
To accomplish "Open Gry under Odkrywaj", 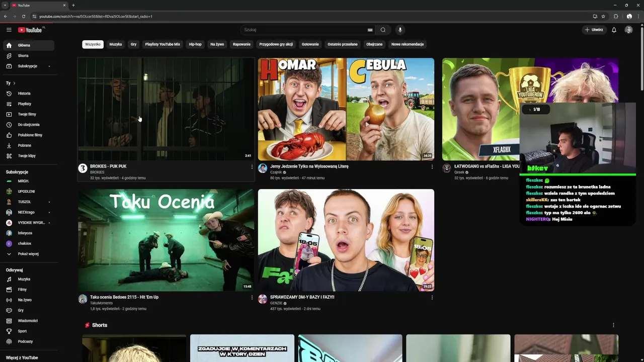I will coord(29,310).
